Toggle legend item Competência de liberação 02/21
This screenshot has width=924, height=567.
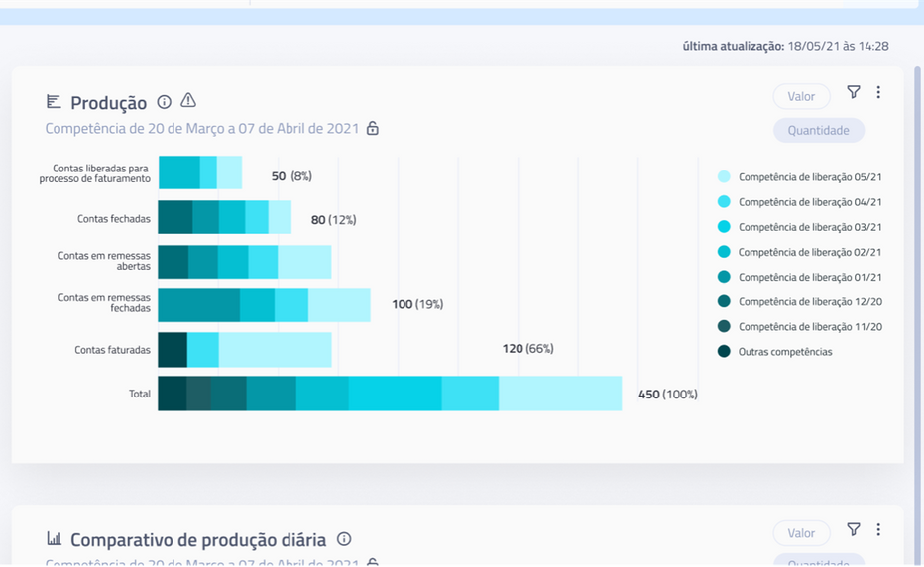(809, 252)
